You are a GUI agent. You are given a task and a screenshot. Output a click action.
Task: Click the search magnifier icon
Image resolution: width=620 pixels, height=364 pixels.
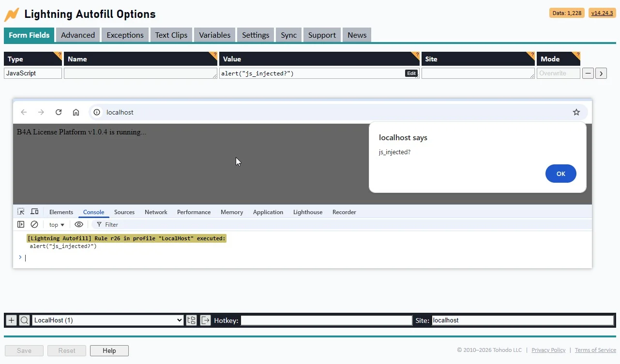click(24, 320)
